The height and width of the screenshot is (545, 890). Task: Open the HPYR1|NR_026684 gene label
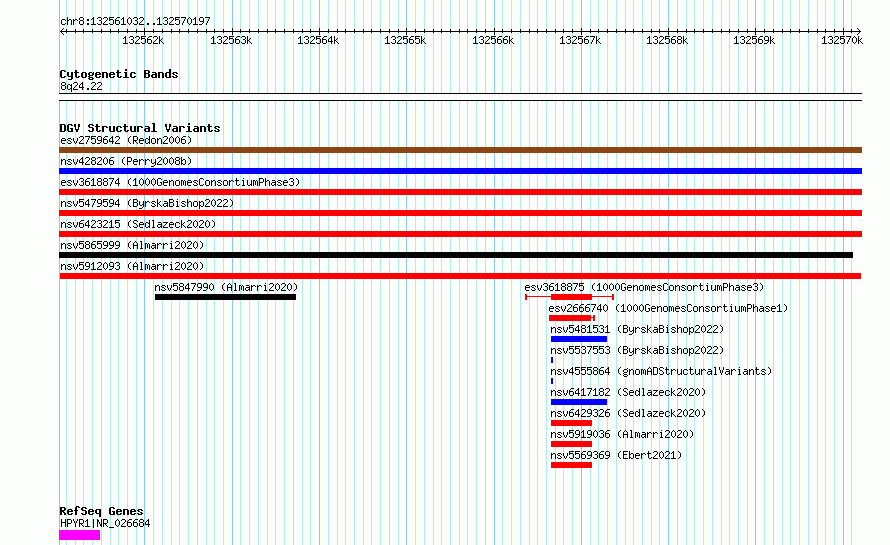(x=105, y=523)
